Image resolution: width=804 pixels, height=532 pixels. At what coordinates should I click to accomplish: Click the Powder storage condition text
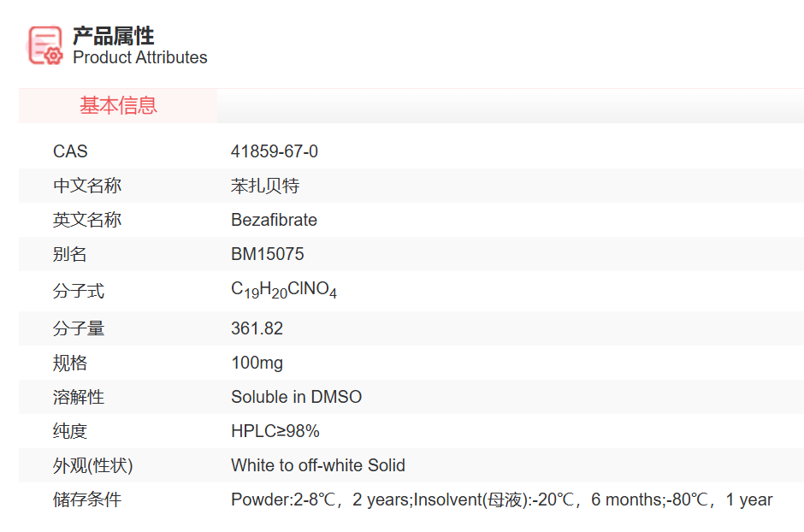[501, 499]
